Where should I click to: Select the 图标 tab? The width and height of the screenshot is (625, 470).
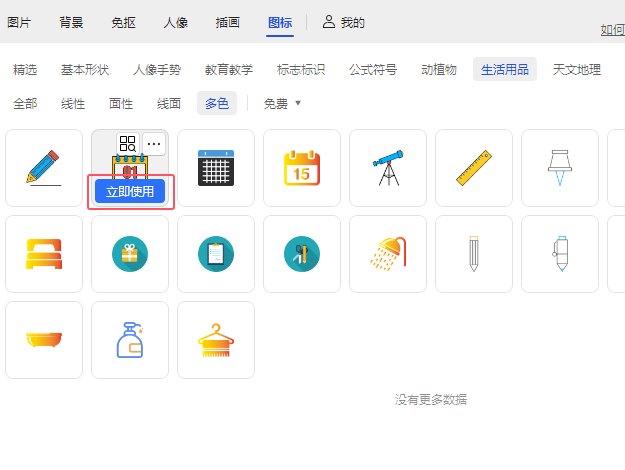pyautogui.click(x=280, y=23)
